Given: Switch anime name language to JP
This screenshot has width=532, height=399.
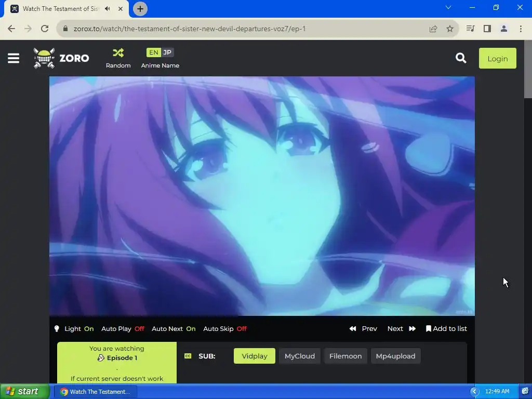Looking at the screenshot, I should 167,52.
